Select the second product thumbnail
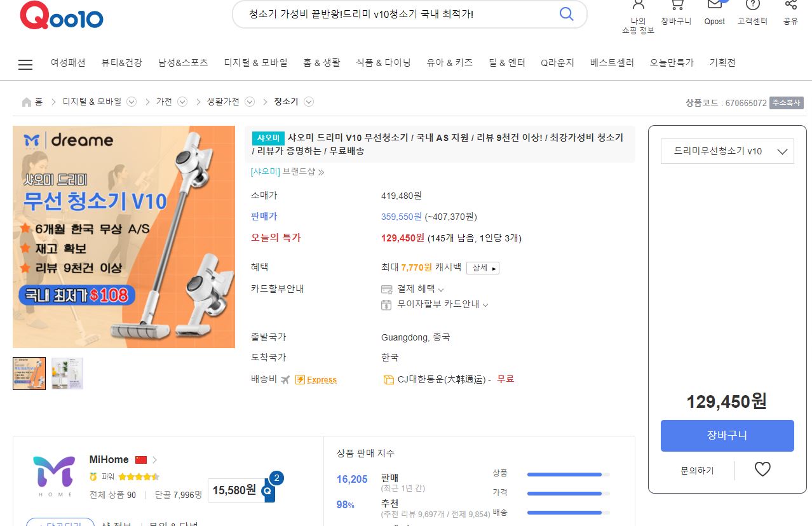Image resolution: width=812 pixels, height=526 pixels. click(x=67, y=374)
